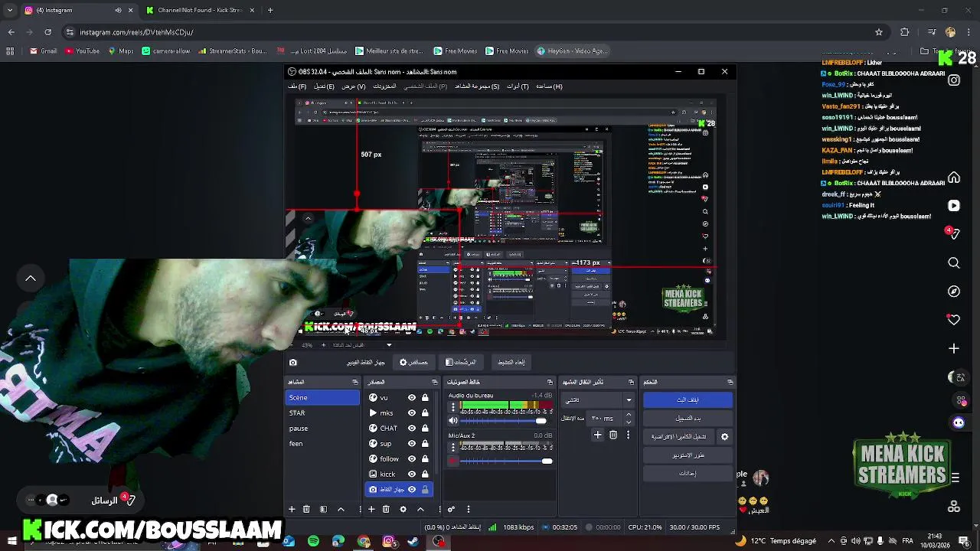Increase transition duration with up stepper
This screenshot has height=551, width=980.
[x=629, y=415]
